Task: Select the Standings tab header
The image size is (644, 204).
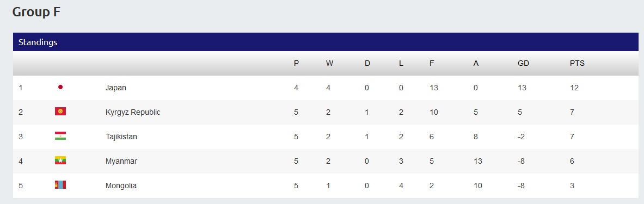Action: click(38, 42)
